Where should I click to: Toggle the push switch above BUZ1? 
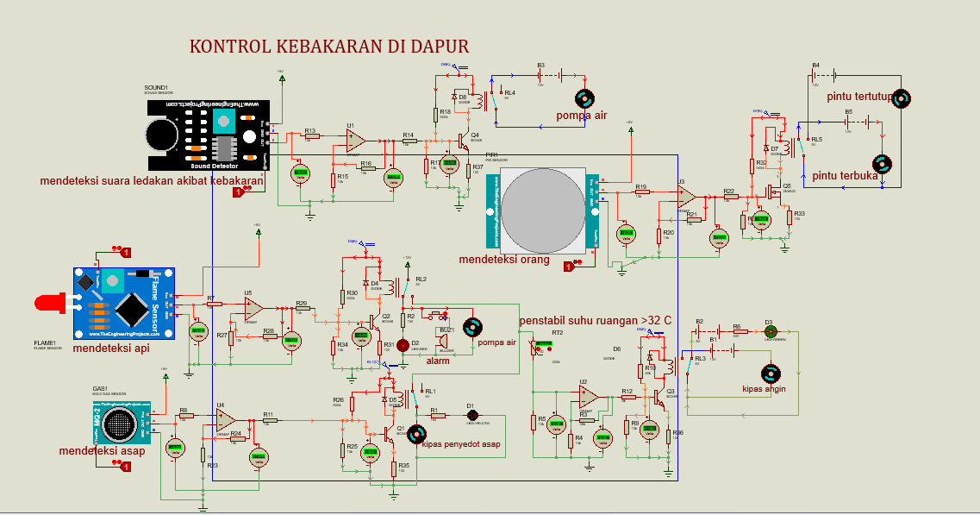pos(435,315)
